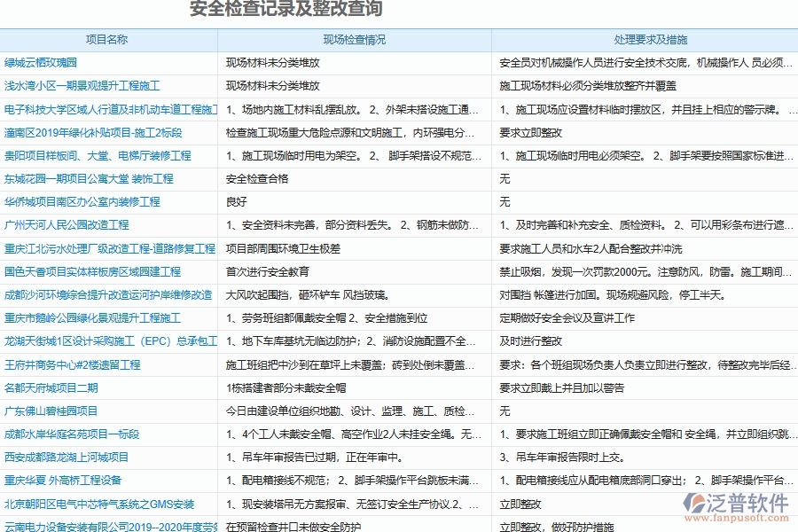Click the 重庆江北污水处理厂级改造工程-道路修复工程 link
This screenshot has width=798, height=532.
click(111, 248)
